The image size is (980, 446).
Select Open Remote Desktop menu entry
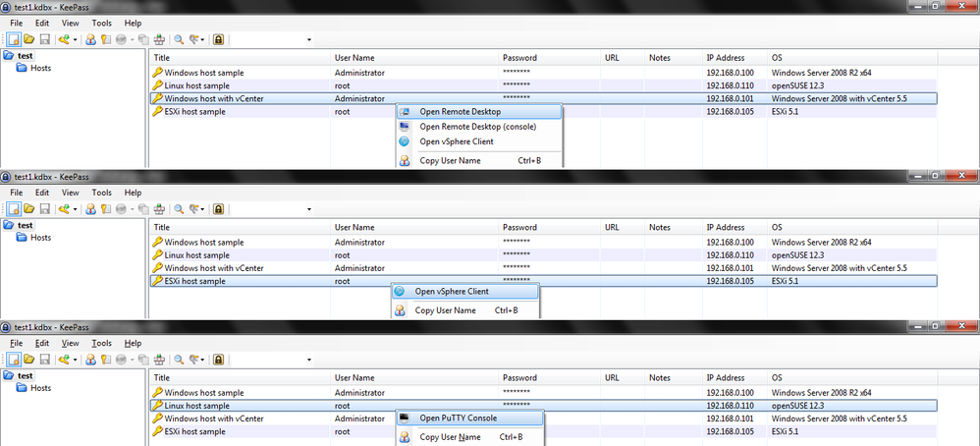point(460,112)
